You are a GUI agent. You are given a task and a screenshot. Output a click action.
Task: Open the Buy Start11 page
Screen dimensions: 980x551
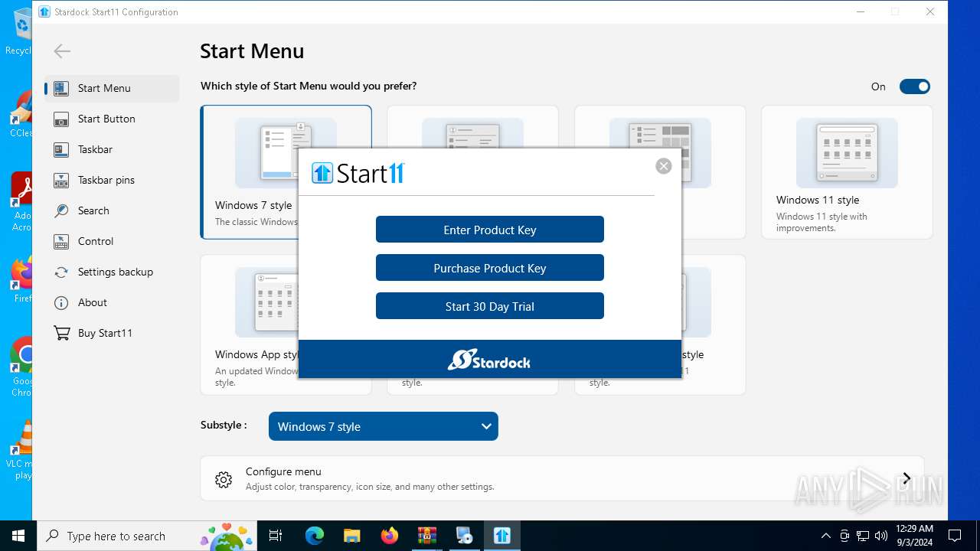click(x=112, y=333)
